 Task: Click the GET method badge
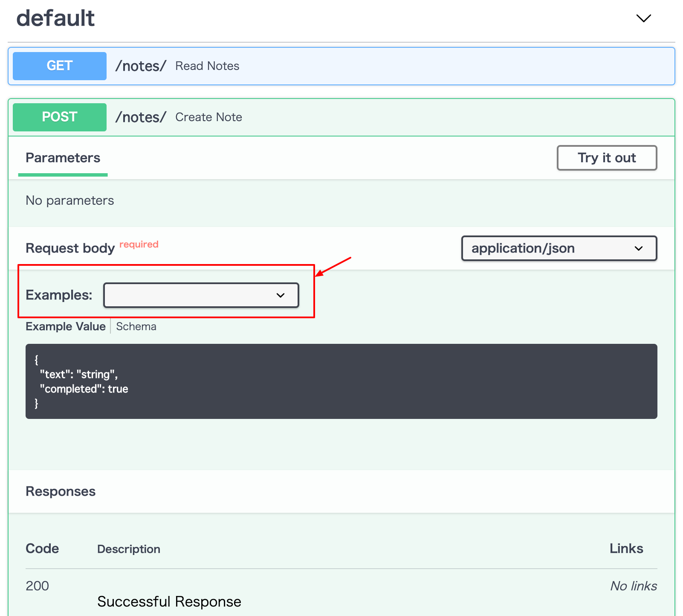click(59, 66)
